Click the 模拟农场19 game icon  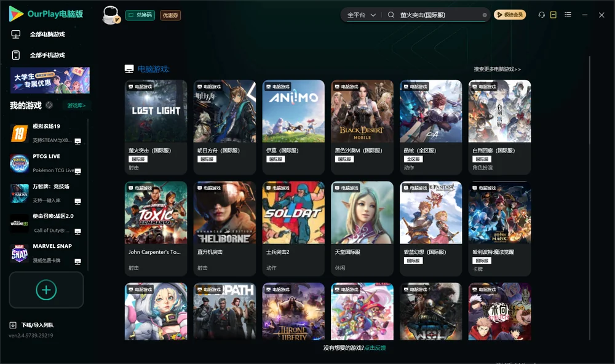coord(19,133)
